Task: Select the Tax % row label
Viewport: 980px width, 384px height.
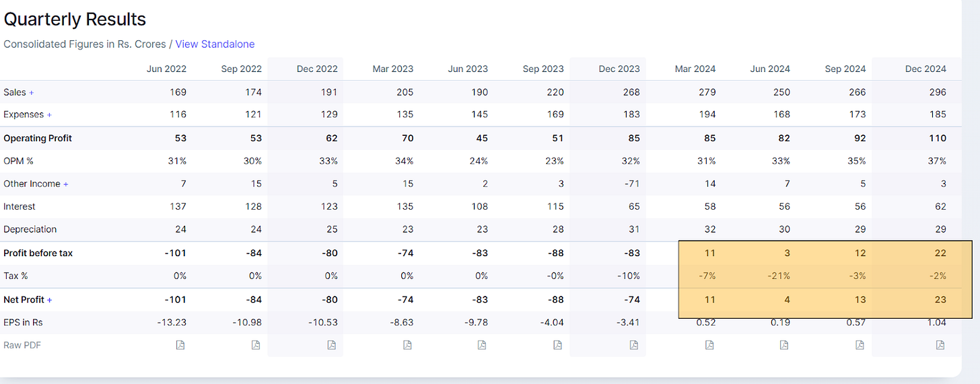Action: [x=16, y=276]
